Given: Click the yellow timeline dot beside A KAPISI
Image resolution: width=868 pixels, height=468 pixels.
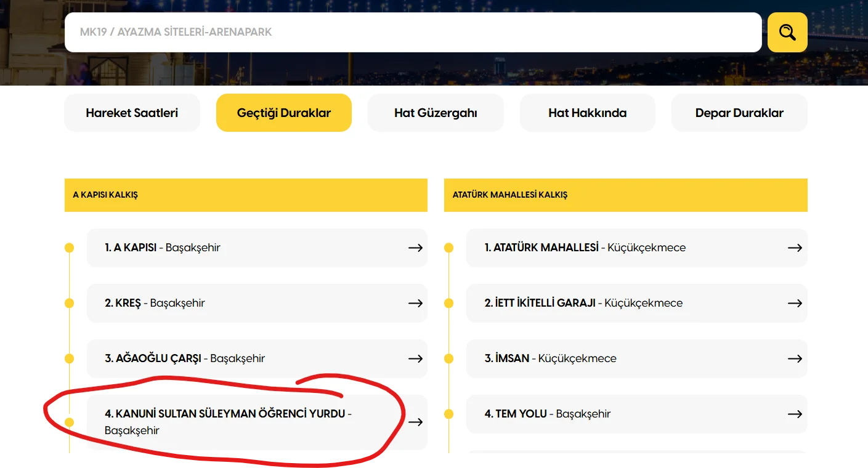Looking at the screenshot, I should (69, 248).
